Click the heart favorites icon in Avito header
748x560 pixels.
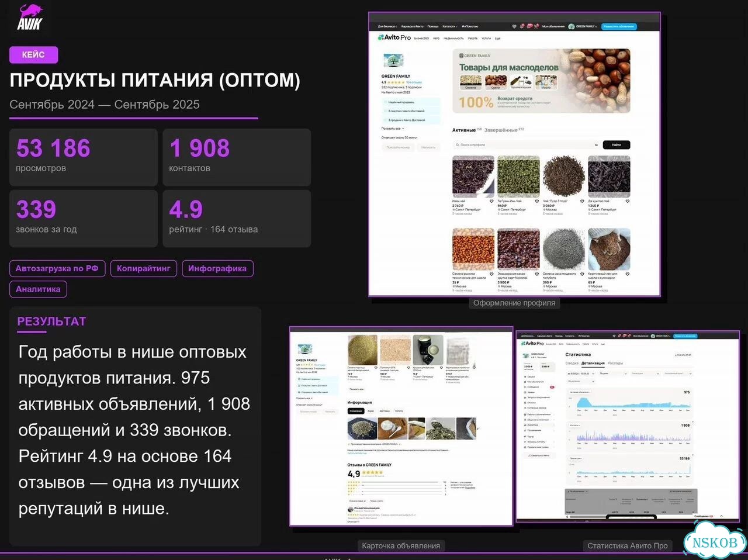[514, 26]
